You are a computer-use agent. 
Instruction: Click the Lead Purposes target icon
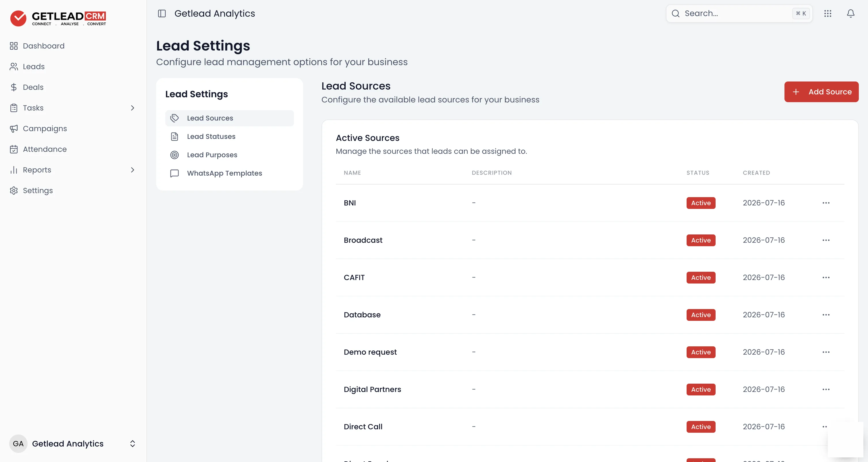(175, 155)
